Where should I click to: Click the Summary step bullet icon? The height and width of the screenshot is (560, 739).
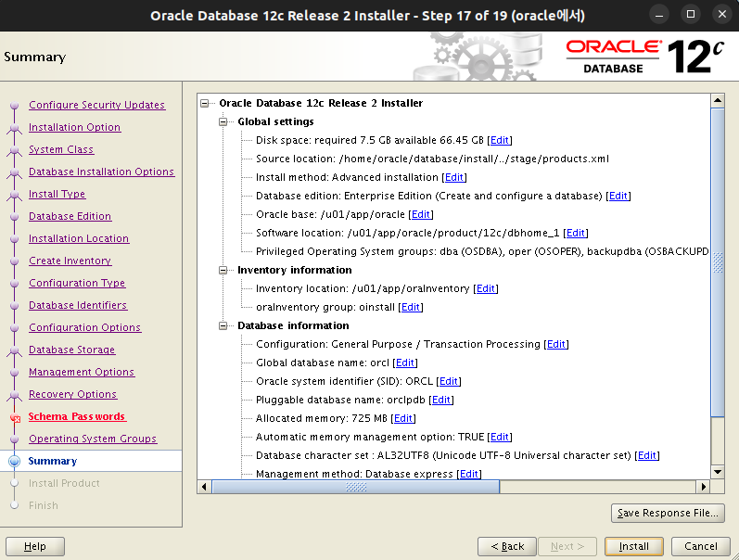(15, 461)
